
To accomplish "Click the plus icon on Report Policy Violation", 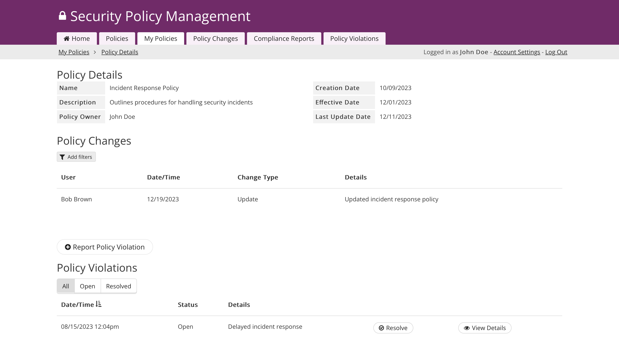I will tap(68, 247).
